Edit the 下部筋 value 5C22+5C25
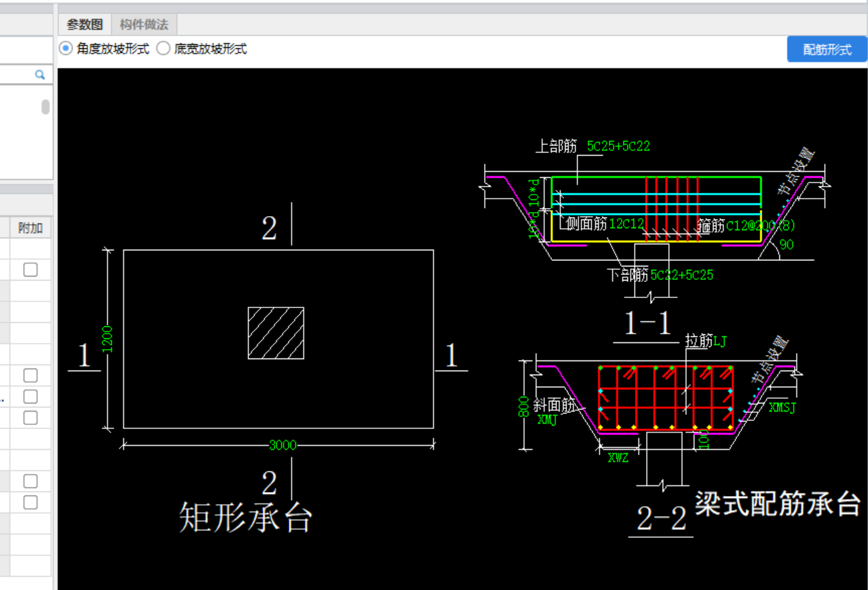 point(682,275)
